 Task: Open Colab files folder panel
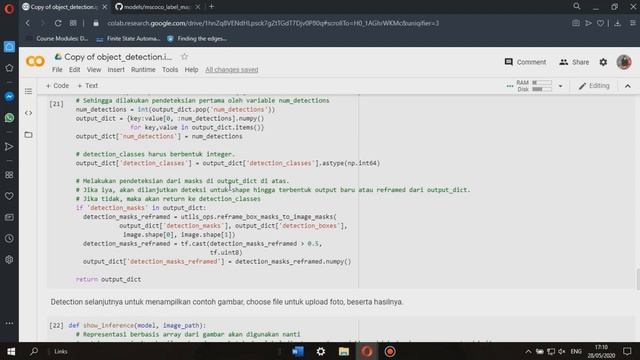(x=28, y=134)
